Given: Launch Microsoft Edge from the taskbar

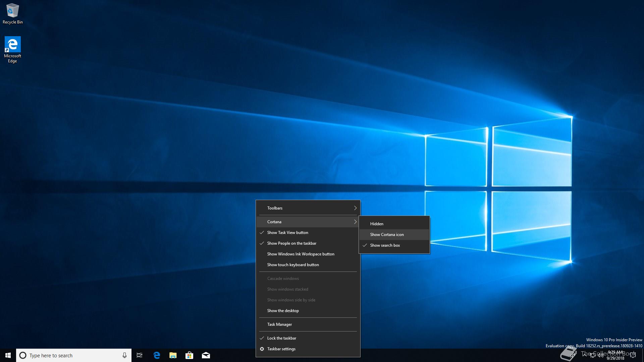Looking at the screenshot, I should click(x=157, y=355).
